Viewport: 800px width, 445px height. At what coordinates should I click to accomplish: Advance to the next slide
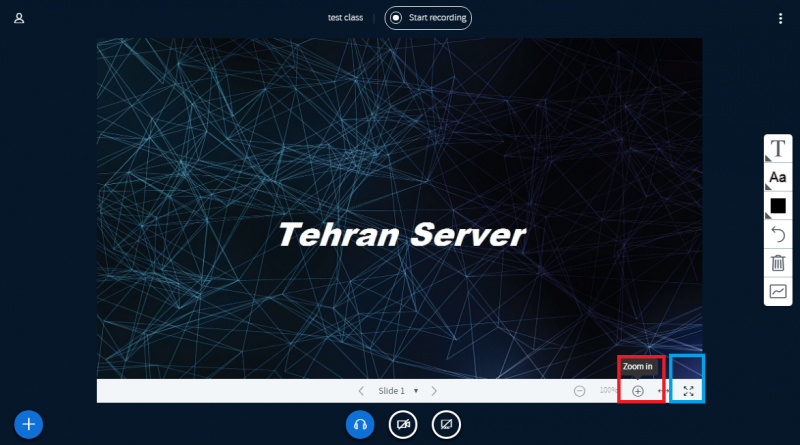point(434,391)
